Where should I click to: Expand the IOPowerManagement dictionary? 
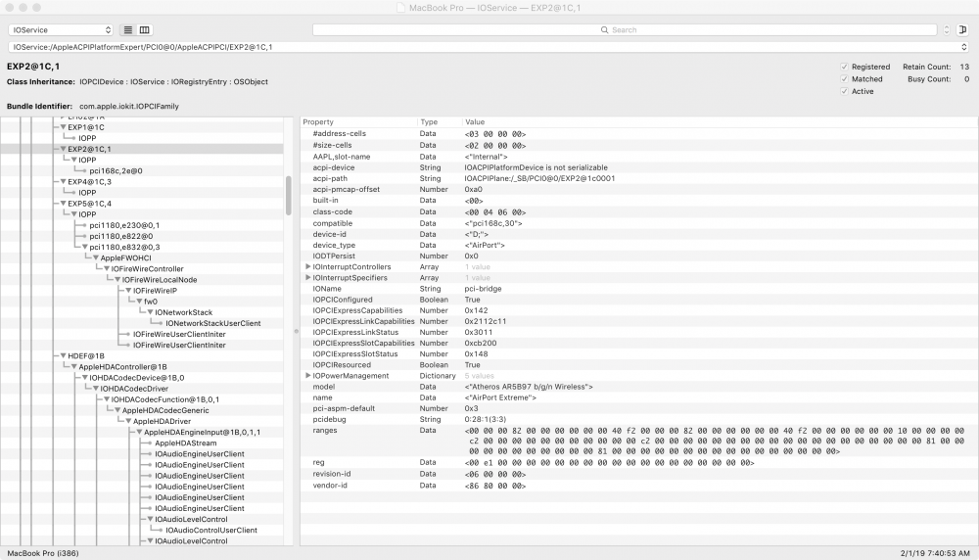coord(307,376)
